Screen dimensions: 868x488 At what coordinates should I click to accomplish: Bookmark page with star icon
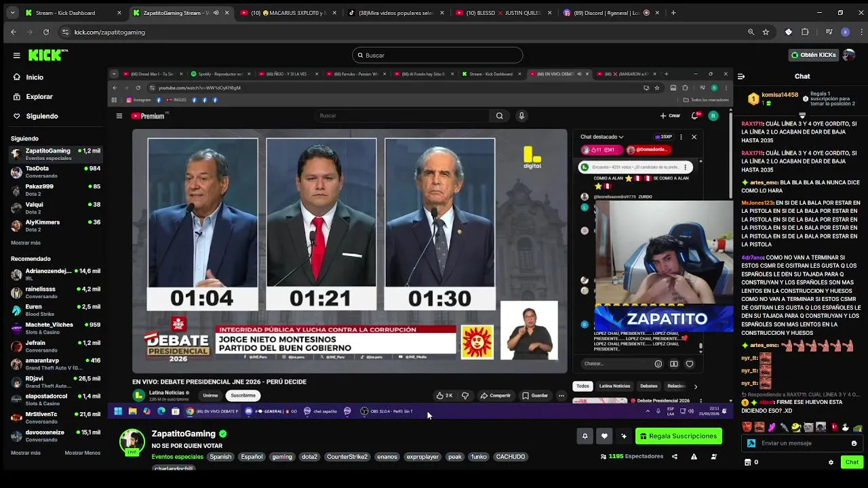click(x=766, y=32)
